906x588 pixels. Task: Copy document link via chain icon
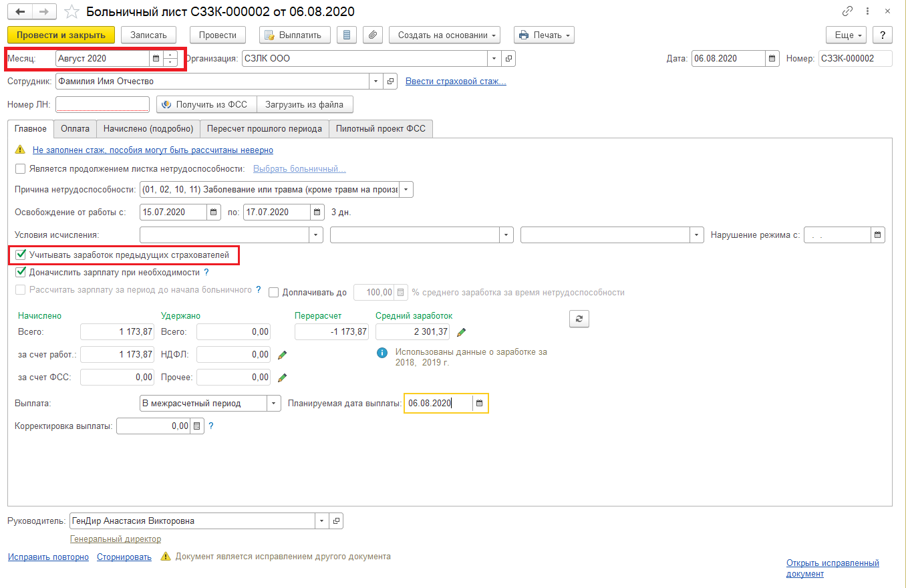[x=848, y=11]
